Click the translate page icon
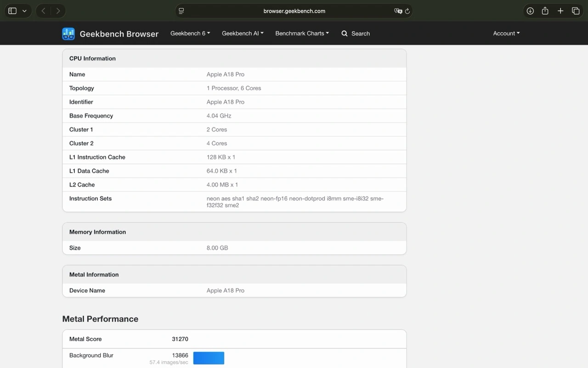588x368 pixels. (398, 11)
